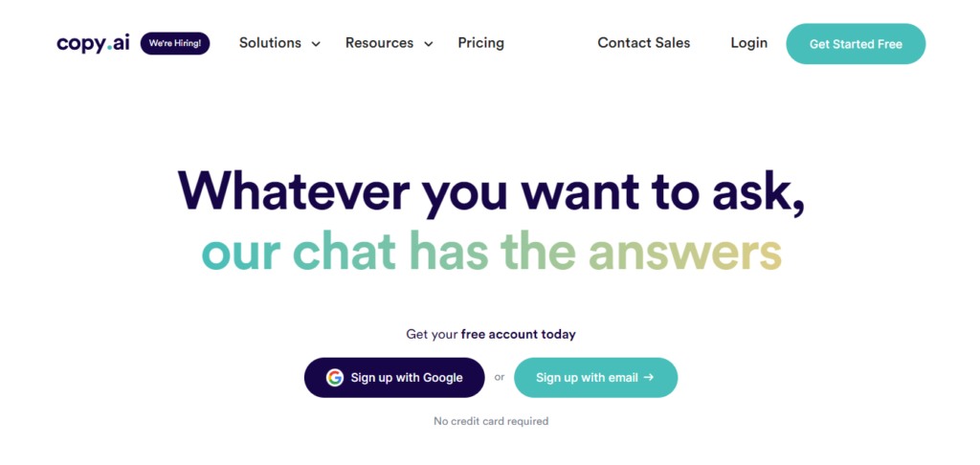Click the Get Started Free button

(856, 44)
